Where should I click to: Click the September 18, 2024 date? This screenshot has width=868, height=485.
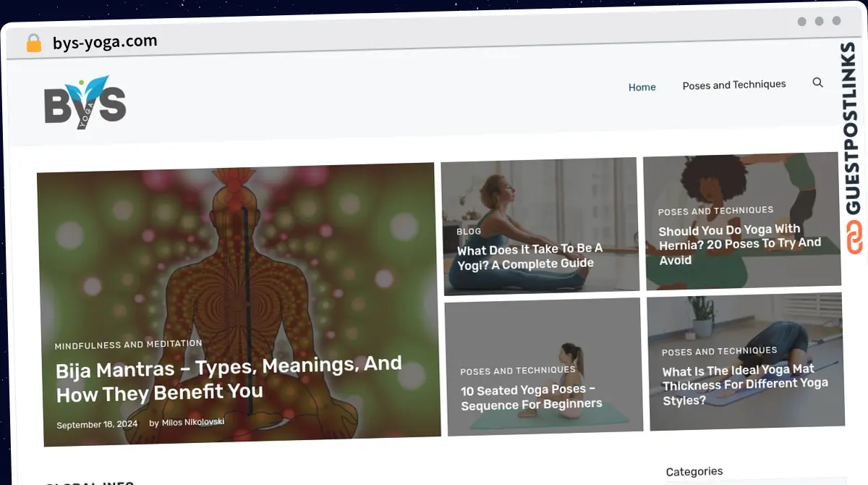[x=97, y=424]
